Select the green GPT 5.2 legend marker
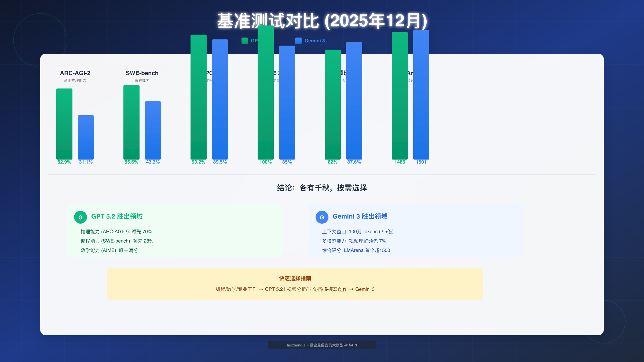 (x=244, y=41)
